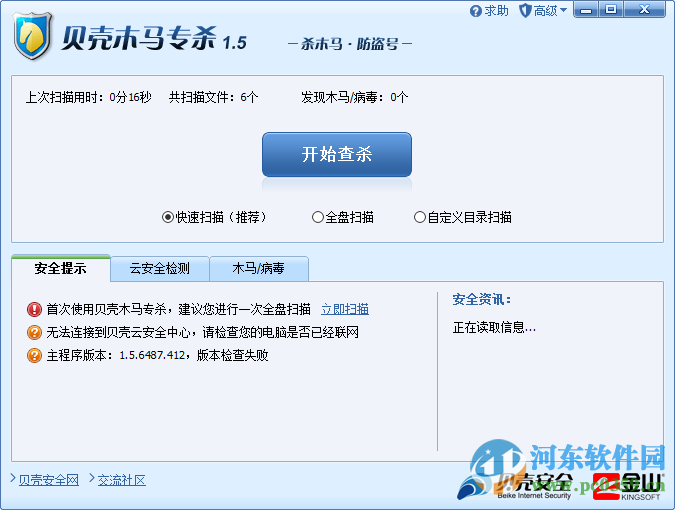675x510 pixels.
Task: Click the 贝壳安全 Beike Internet Security logo
Action: coord(516,486)
